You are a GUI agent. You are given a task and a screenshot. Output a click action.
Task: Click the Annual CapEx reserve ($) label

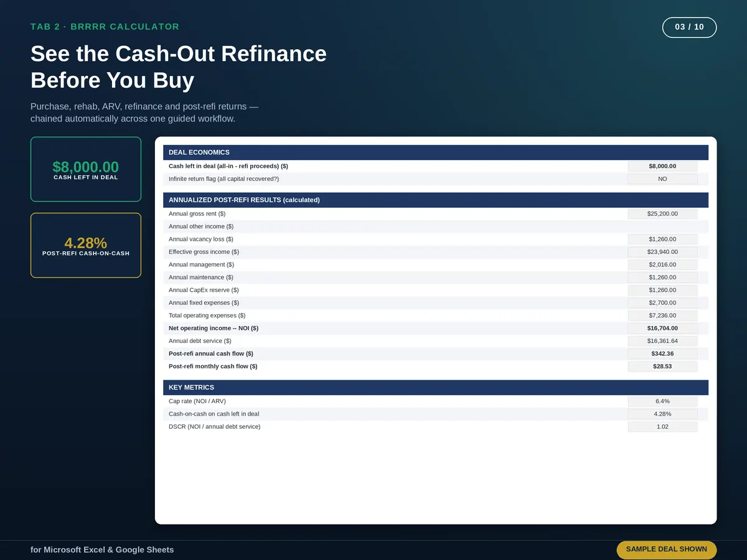204,290
